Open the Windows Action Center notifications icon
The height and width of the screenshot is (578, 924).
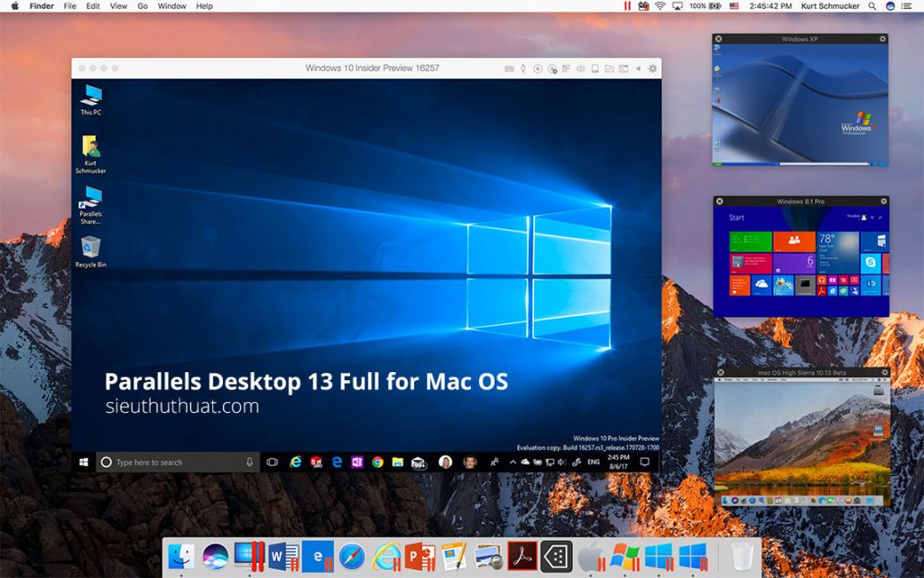(644, 462)
